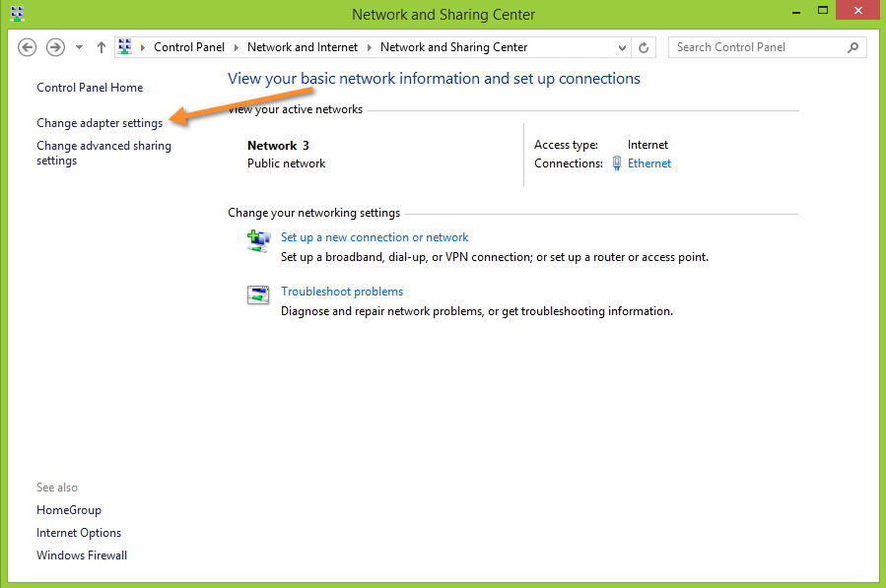Click the Set up new connection wizard icon
The height and width of the screenshot is (588, 886).
(x=257, y=240)
